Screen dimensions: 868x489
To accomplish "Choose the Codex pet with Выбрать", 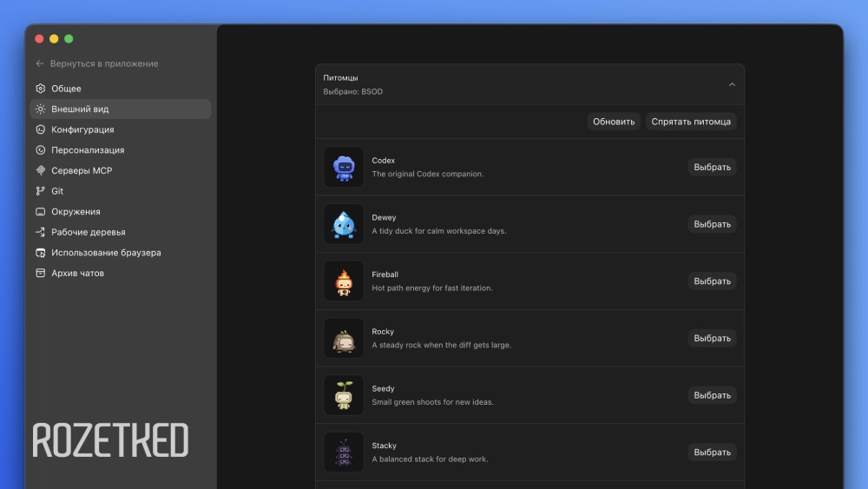I will pyautogui.click(x=712, y=167).
